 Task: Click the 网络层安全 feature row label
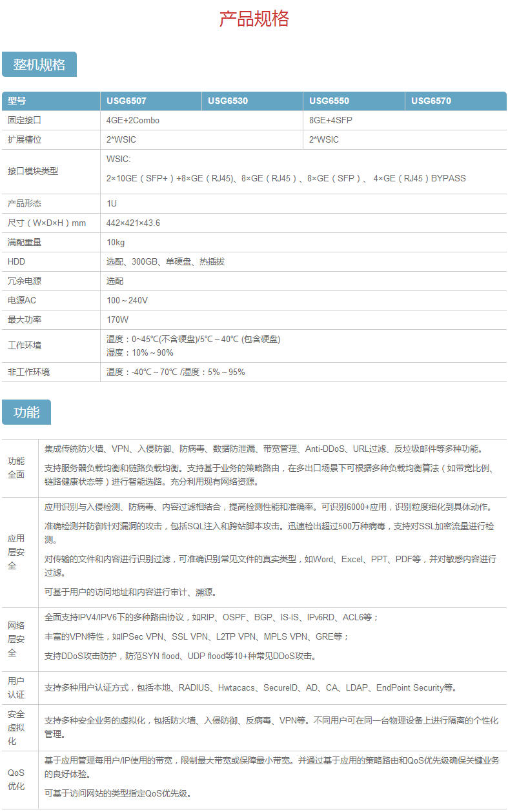tap(16, 639)
